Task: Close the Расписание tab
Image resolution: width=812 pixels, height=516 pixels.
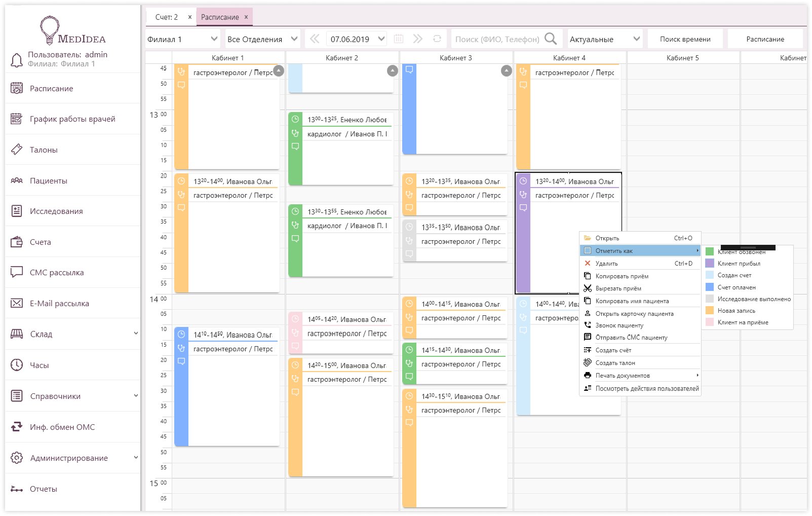Action: (x=246, y=17)
